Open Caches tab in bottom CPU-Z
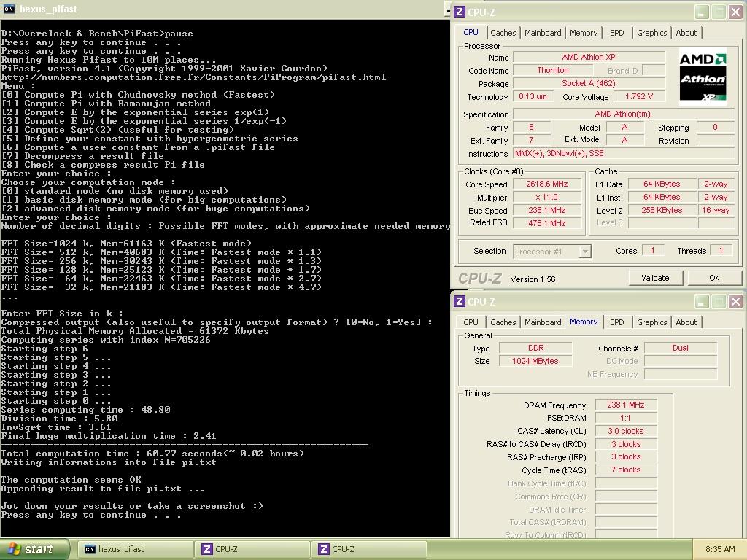This screenshot has height=560, width=747. point(503,322)
